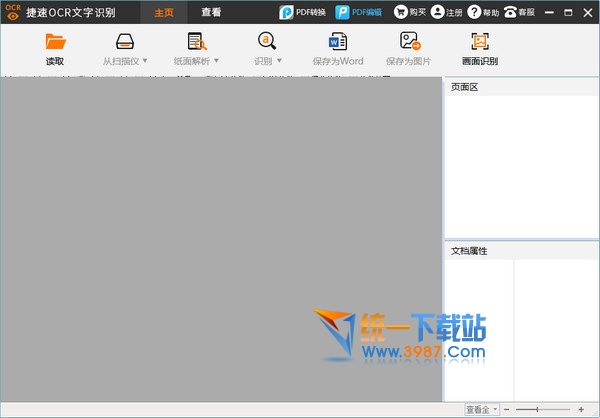This screenshot has width=600, height=418.
Task: Expand the 识别 dropdown arrow
Action: [x=280, y=62]
